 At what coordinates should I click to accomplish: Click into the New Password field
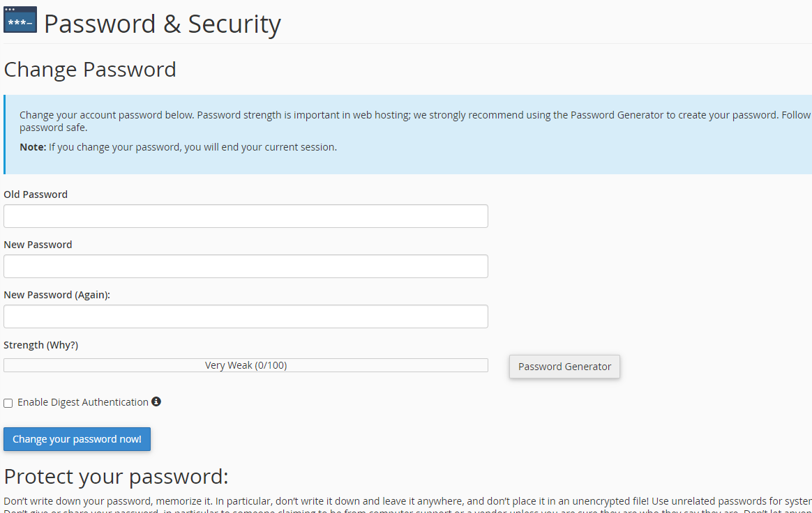(x=246, y=266)
